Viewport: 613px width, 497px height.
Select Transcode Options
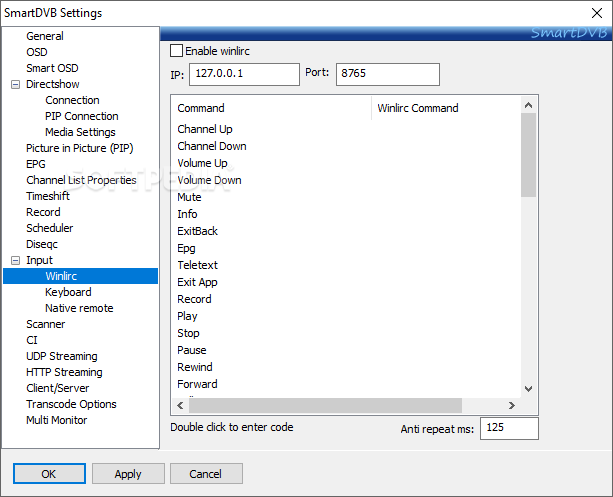(x=71, y=404)
